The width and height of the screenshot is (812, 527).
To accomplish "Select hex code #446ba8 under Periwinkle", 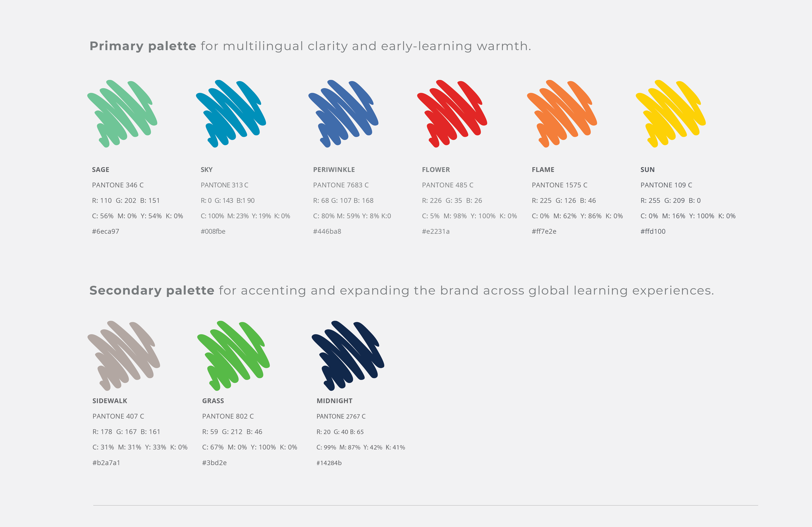I will [x=327, y=231].
